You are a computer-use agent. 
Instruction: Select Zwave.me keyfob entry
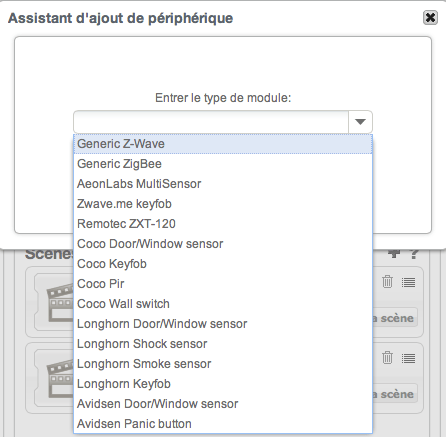[x=223, y=204]
